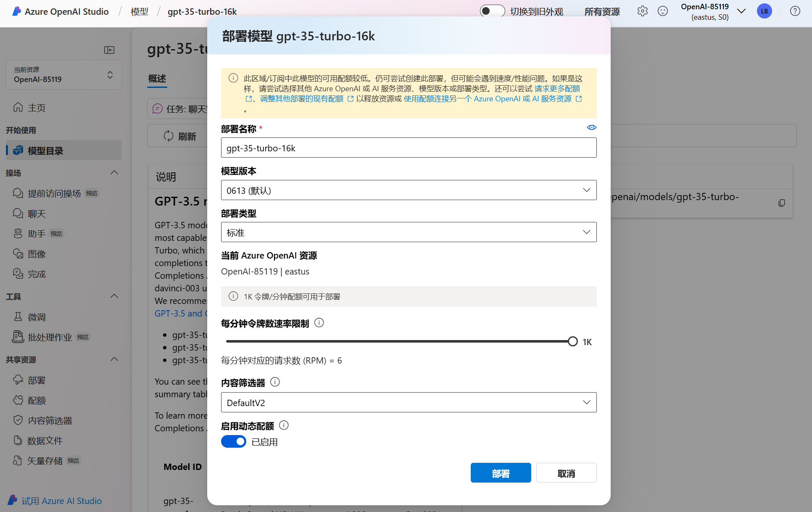This screenshot has height=512, width=812.
Task: Collapse the 工具 section chevron
Action: pos(114,296)
